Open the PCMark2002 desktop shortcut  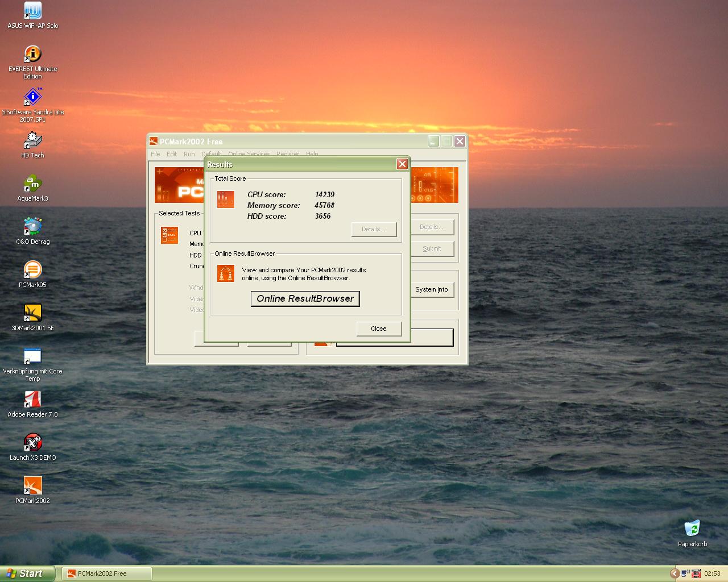pyautogui.click(x=32, y=486)
